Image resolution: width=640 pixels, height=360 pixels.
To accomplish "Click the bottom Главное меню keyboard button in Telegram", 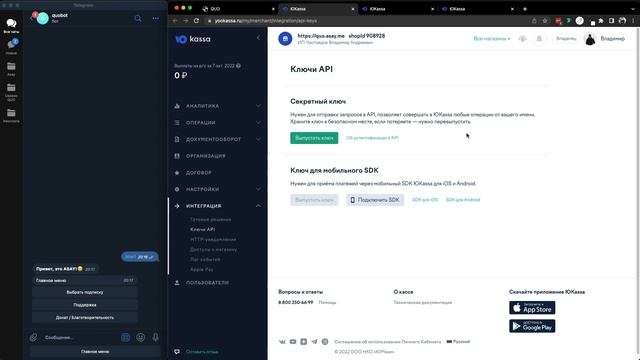I will pyautogui.click(x=95, y=351).
